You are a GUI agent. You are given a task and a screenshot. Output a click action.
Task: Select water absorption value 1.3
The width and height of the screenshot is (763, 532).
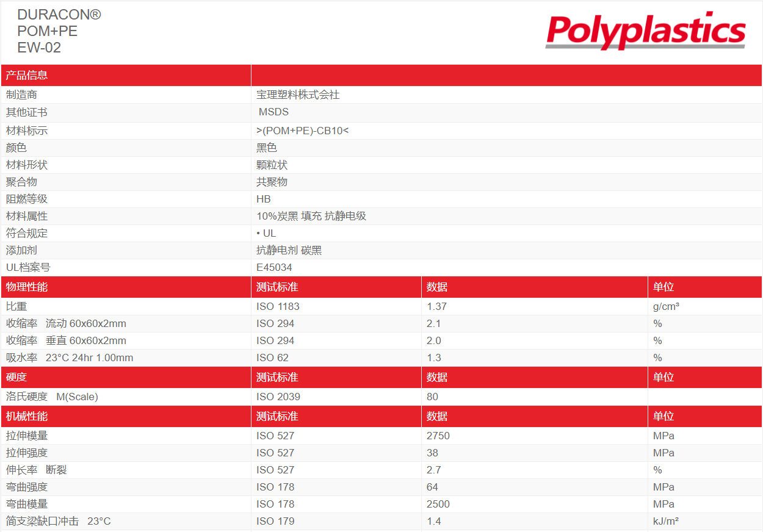434,358
